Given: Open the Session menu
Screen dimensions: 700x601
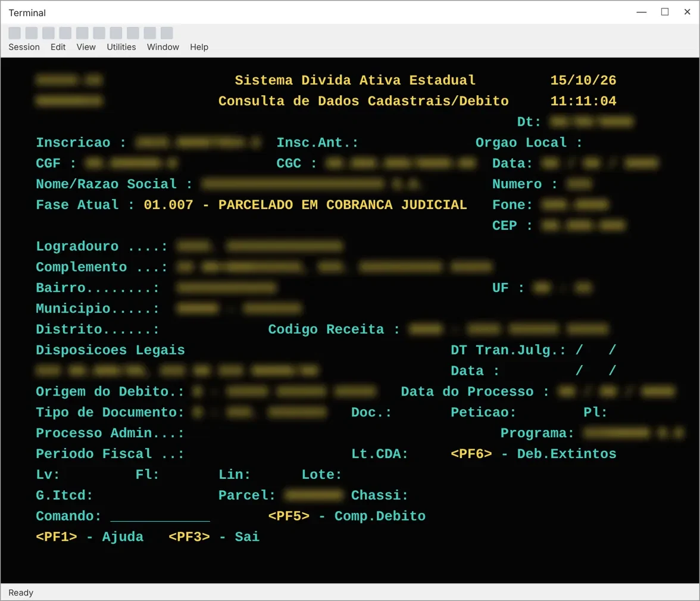Looking at the screenshot, I should click(24, 47).
